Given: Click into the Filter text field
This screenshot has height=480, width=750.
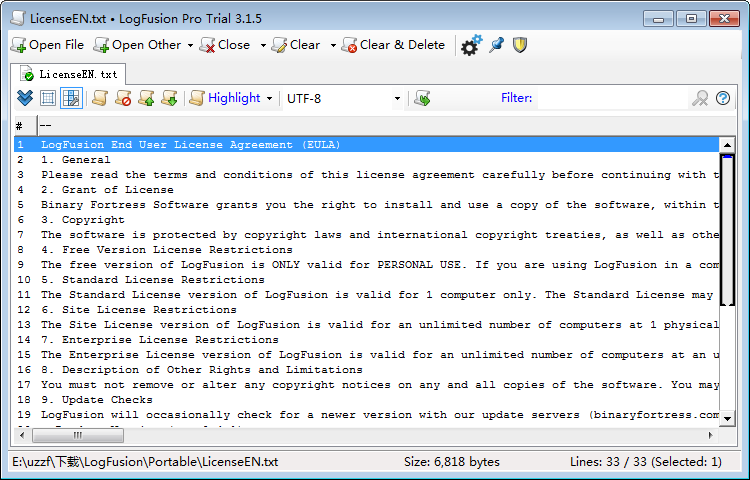Looking at the screenshot, I should point(612,98).
